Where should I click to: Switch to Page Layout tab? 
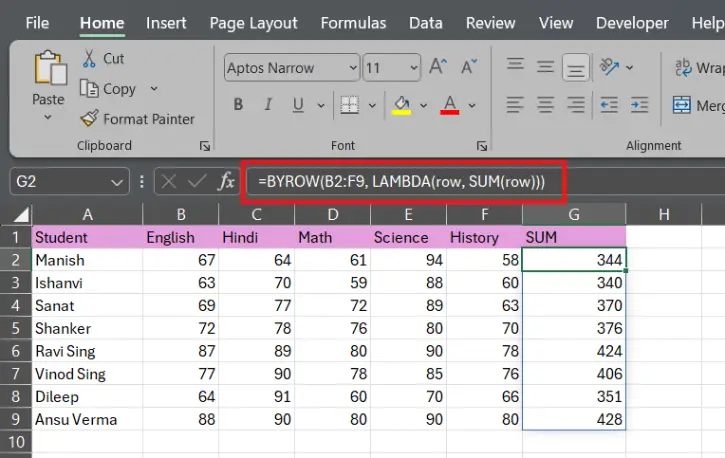pyautogui.click(x=253, y=23)
